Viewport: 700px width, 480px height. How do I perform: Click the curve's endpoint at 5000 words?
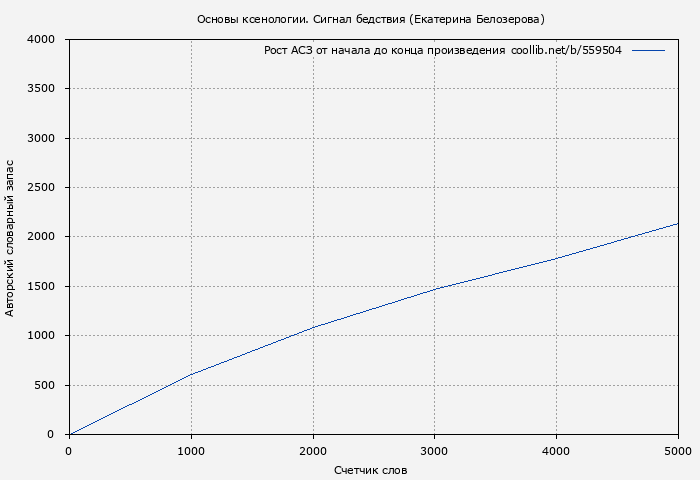[678, 224]
